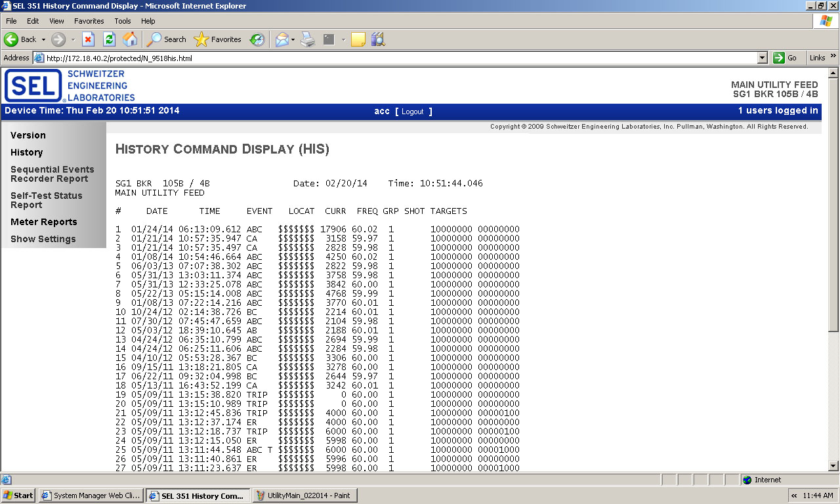
Task: Open the browser History clock icon
Action: pos(257,39)
